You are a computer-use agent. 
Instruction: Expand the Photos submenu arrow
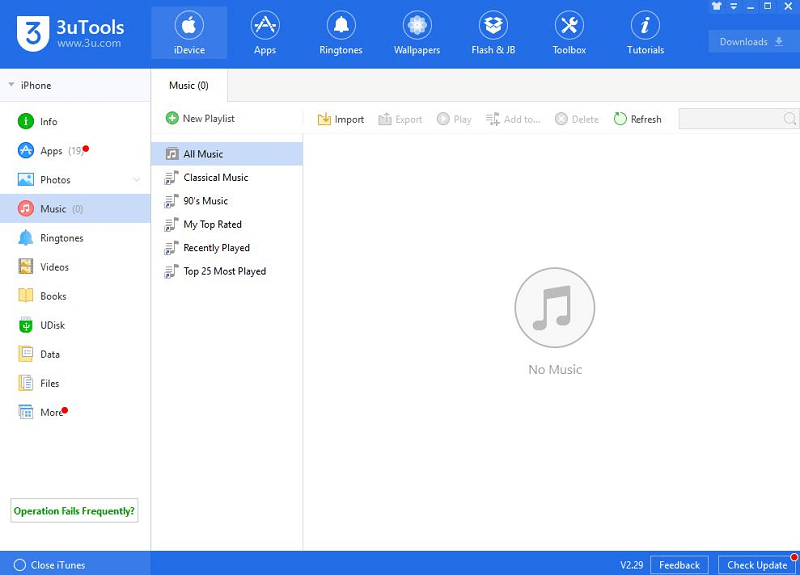(x=136, y=180)
